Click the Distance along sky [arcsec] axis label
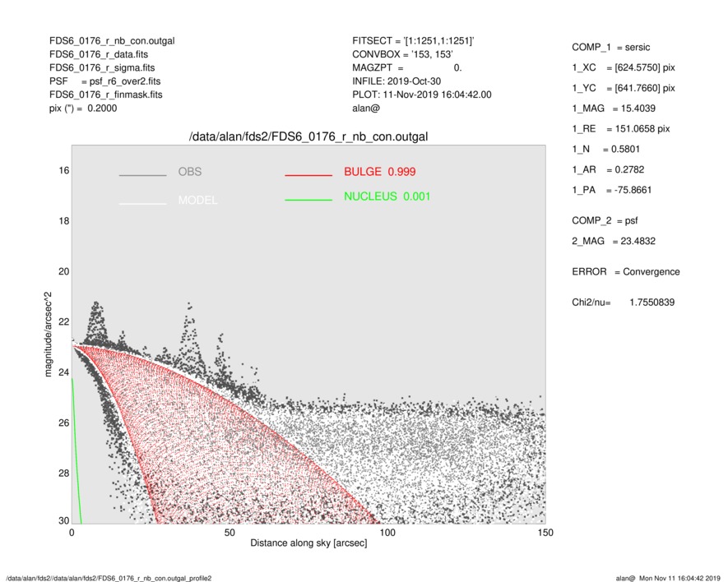Viewport: 728px width, 582px height. [x=308, y=543]
